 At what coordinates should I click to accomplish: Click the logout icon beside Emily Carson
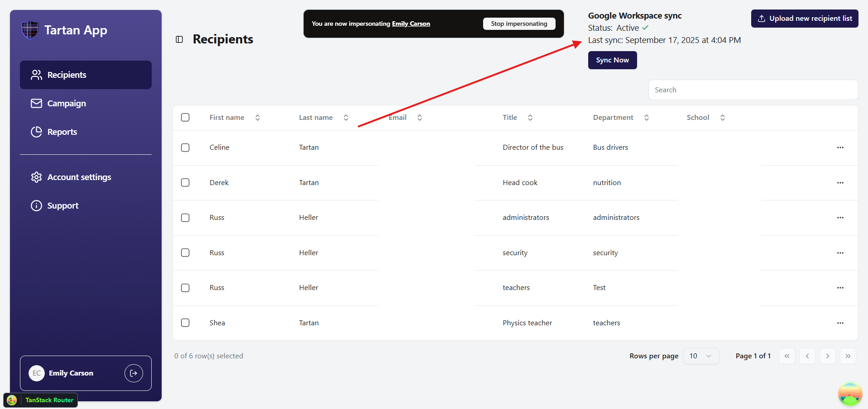click(x=134, y=373)
